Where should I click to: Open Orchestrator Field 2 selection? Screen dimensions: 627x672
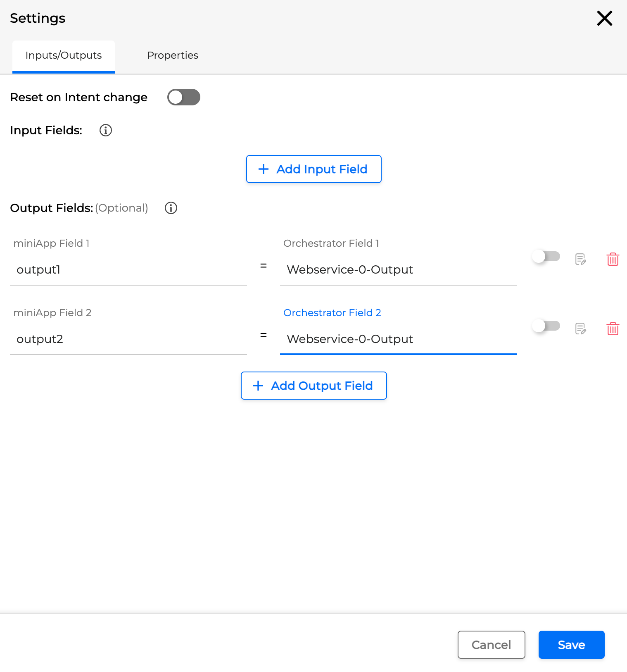coord(398,339)
